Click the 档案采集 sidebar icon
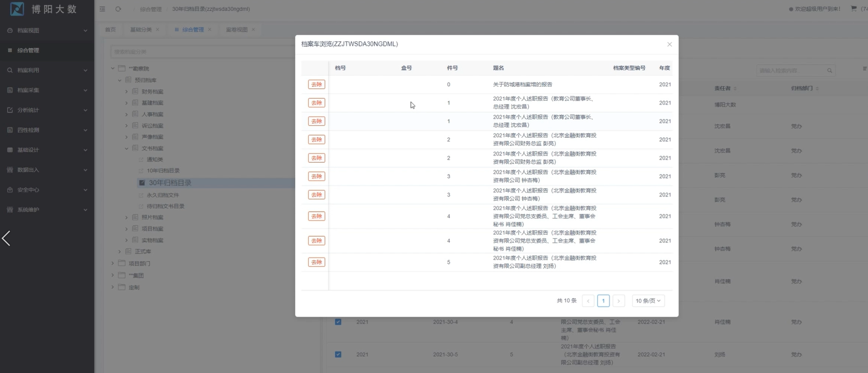This screenshot has width=868, height=373. (x=10, y=90)
